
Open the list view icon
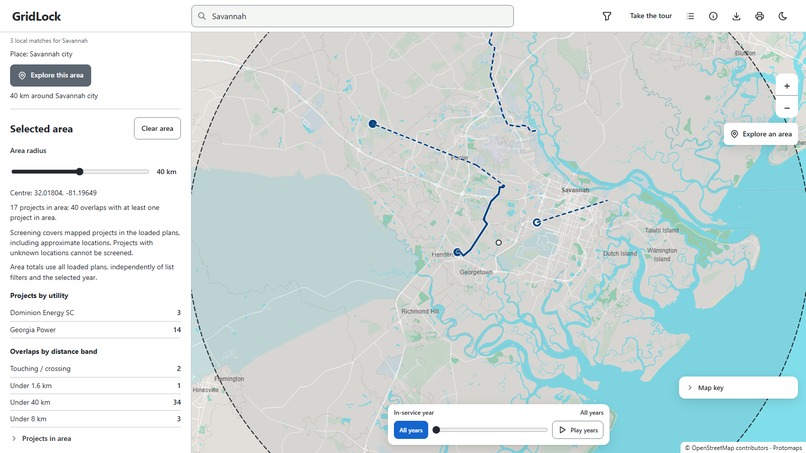(x=690, y=16)
